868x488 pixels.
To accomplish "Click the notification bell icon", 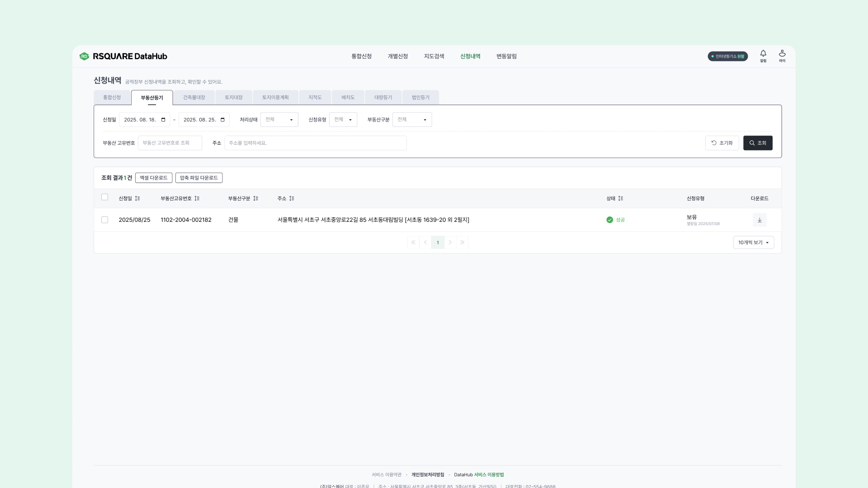I will pos(763,54).
